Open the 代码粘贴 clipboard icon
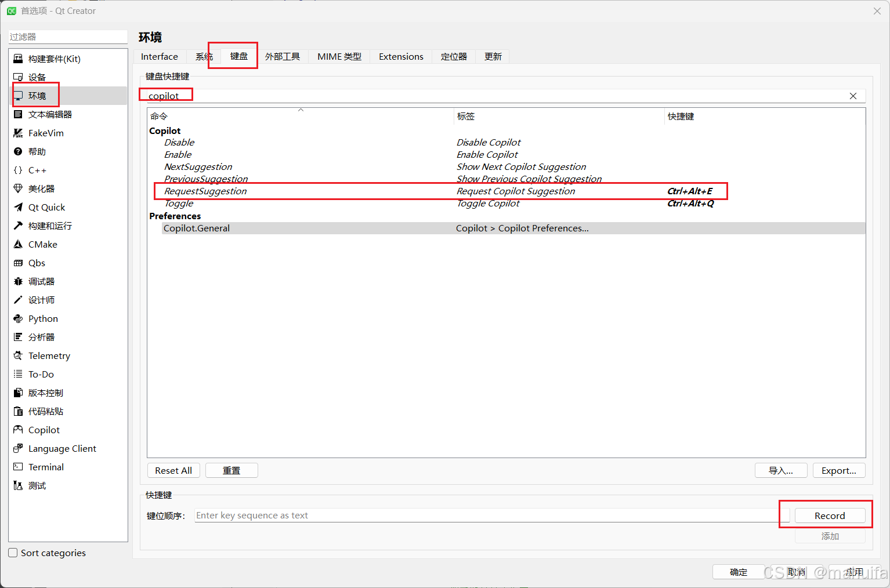890x588 pixels. (x=18, y=411)
